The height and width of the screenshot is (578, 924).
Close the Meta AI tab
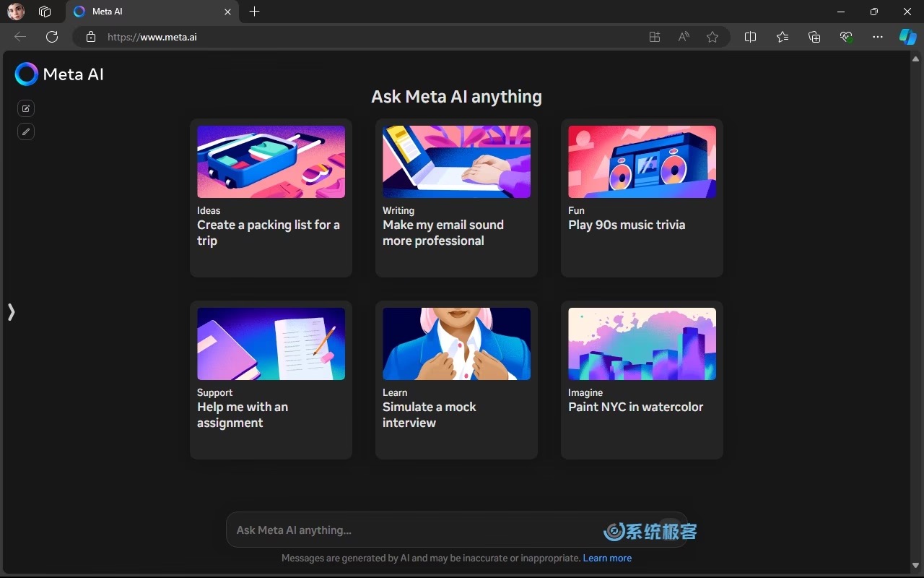(228, 12)
